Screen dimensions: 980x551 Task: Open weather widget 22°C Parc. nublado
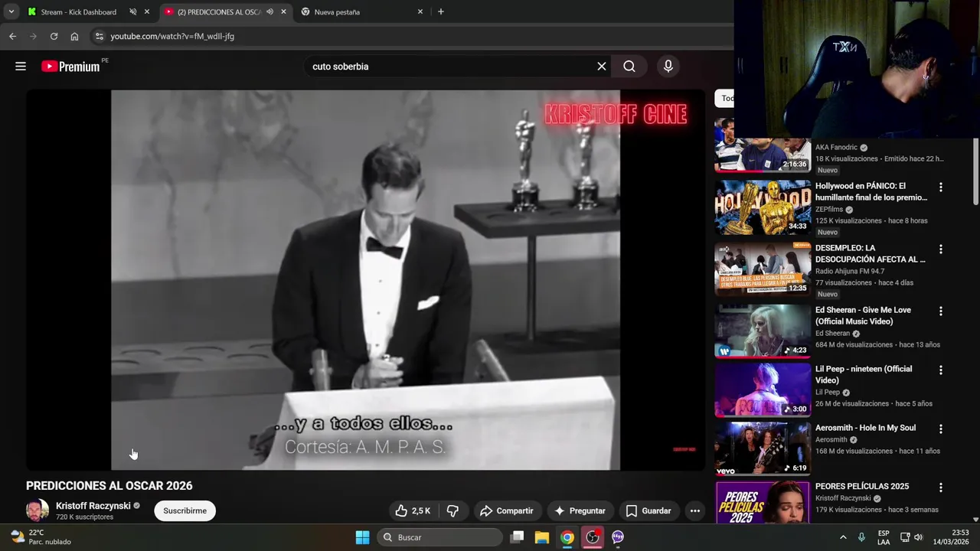pyautogui.click(x=41, y=537)
